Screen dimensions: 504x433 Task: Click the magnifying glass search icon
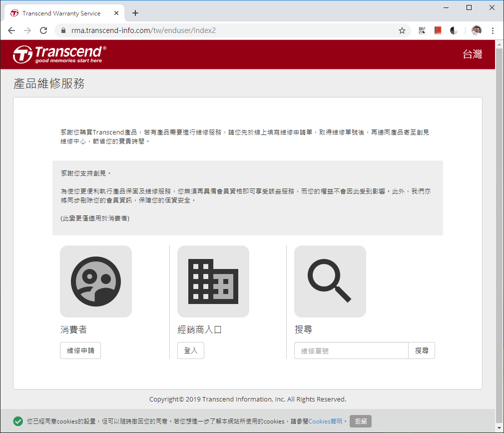(x=330, y=281)
